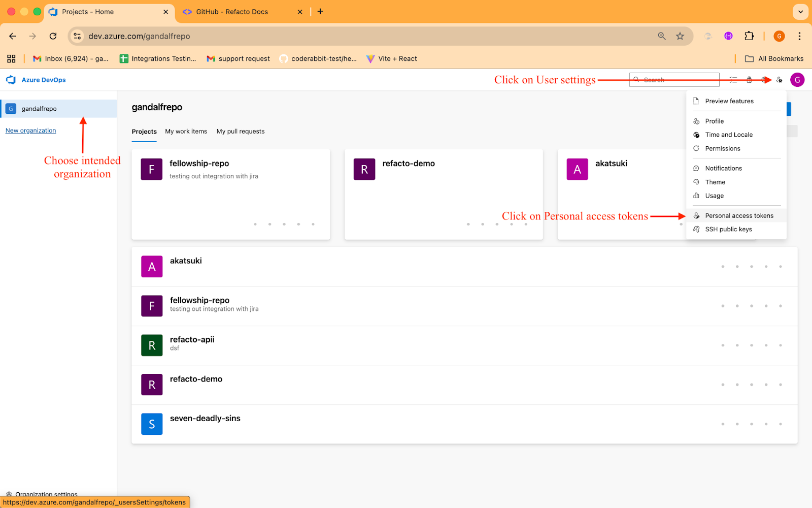The image size is (812, 508).
Task: Open the Marketplace shopping bag icon
Action: tap(749, 80)
